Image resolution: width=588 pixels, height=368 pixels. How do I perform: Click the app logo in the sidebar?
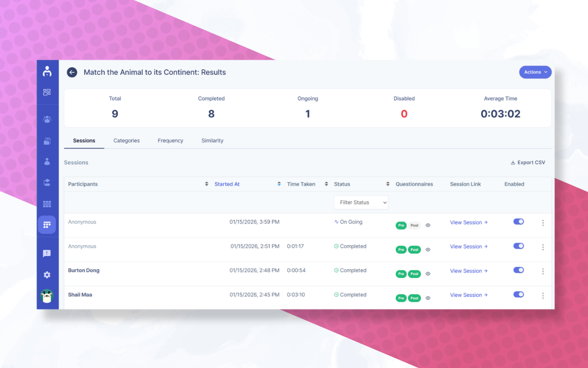[47, 71]
